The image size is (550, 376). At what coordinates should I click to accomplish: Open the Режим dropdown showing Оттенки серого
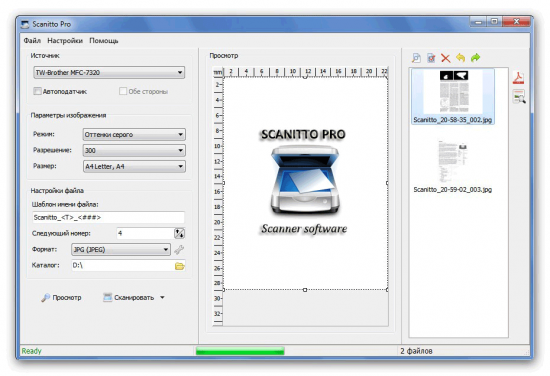pos(134,134)
